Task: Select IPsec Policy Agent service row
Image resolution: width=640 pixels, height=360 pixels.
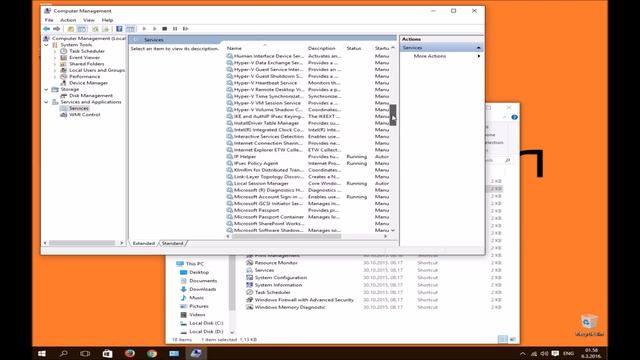Action: (x=256, y=163)
